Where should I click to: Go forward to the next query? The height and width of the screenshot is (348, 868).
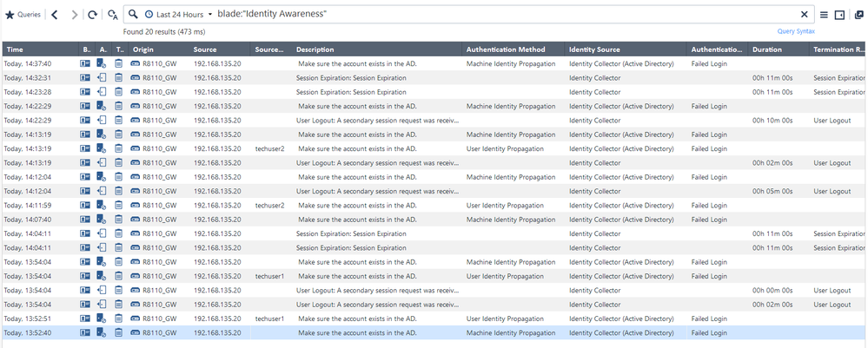tap(74, 15)
